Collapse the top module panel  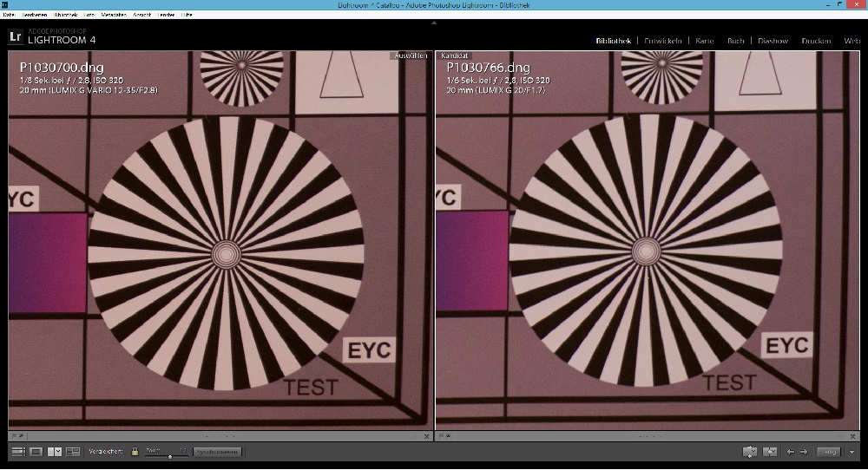[434, 24]
